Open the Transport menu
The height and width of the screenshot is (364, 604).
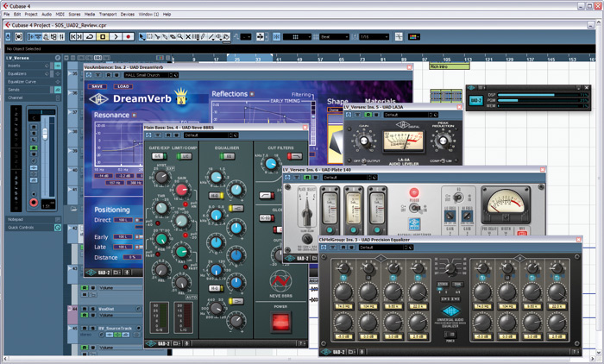click(x=108, y=15)
